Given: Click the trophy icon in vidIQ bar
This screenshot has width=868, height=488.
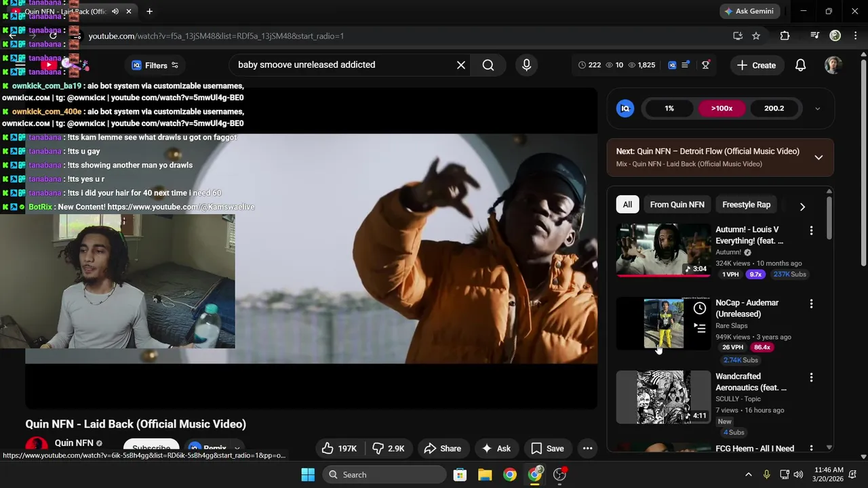Looking at the screenshot, I should tap(706, 65).
